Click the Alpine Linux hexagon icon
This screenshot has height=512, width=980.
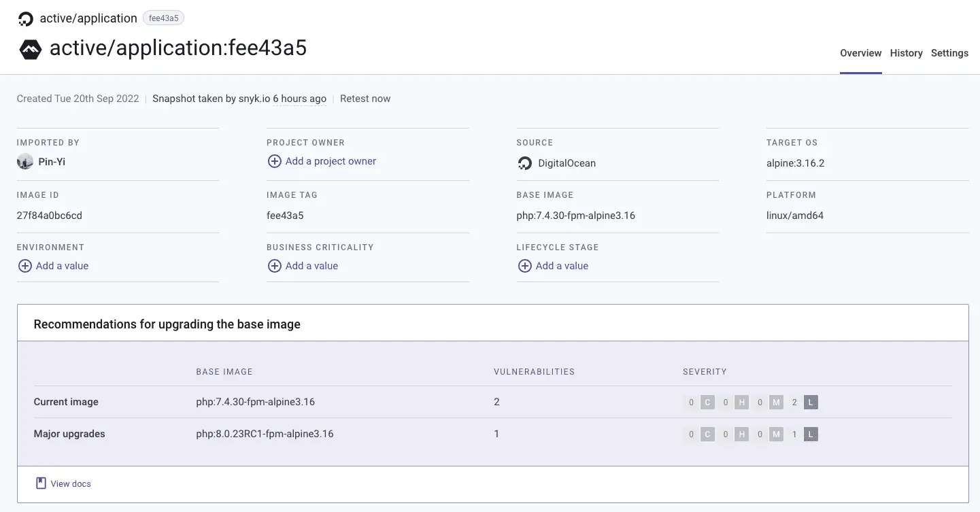(31, 49)
